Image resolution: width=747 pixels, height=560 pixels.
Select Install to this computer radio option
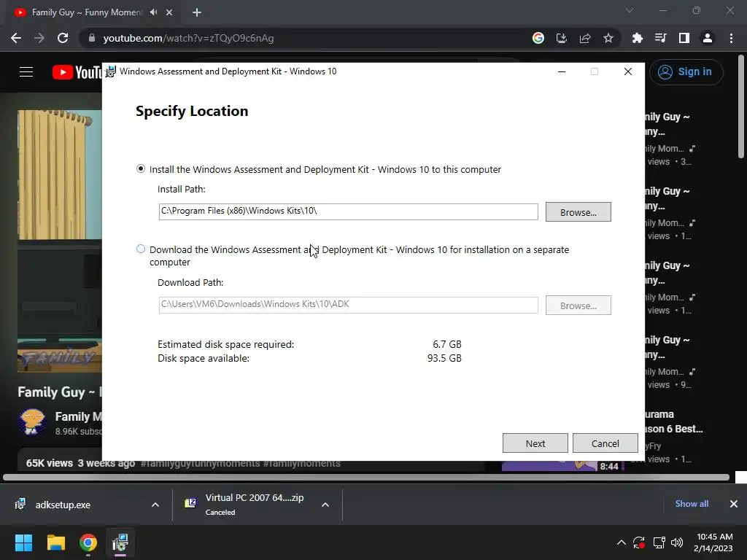click(x=141, y=168)
